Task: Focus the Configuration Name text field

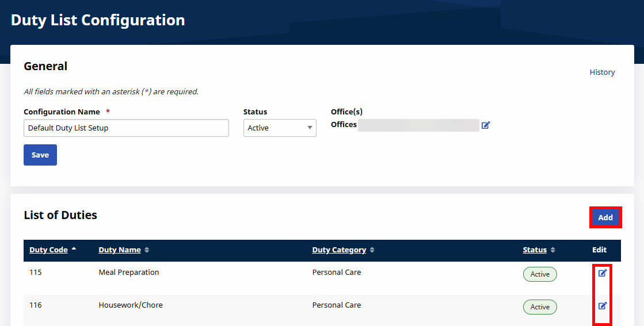Action: tap(126, 128)
